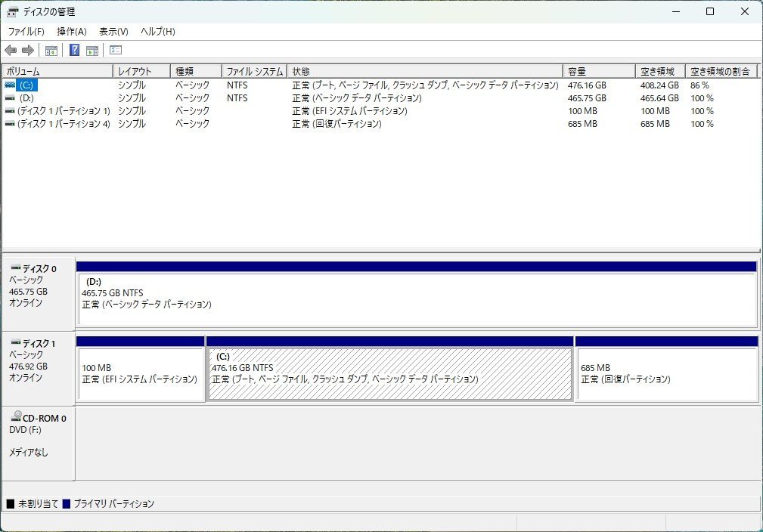The height and width of the screenshot is (532, 763).
Task: Click the drive icon beside ディスク 1 パーティション 4
Action: [x=10, y=123]
